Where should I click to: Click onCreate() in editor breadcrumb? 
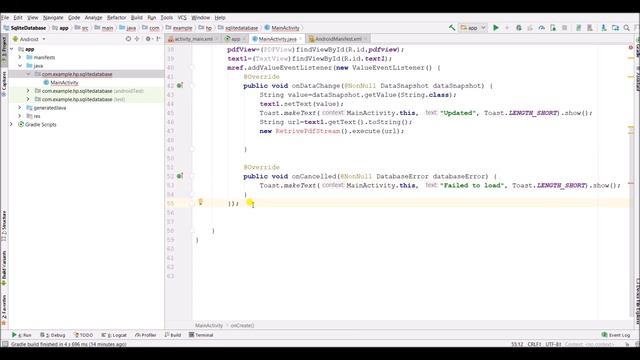point(242,325)
